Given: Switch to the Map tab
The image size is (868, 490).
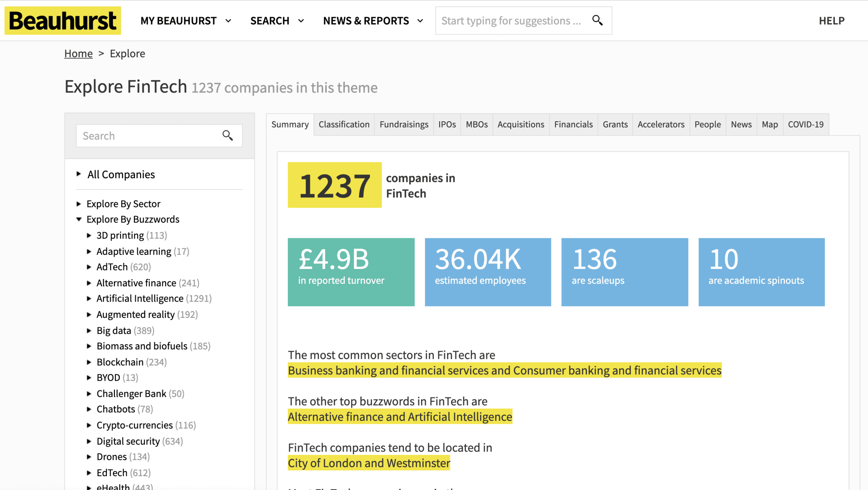Looking at the screenshot, I should coord(770,124).
